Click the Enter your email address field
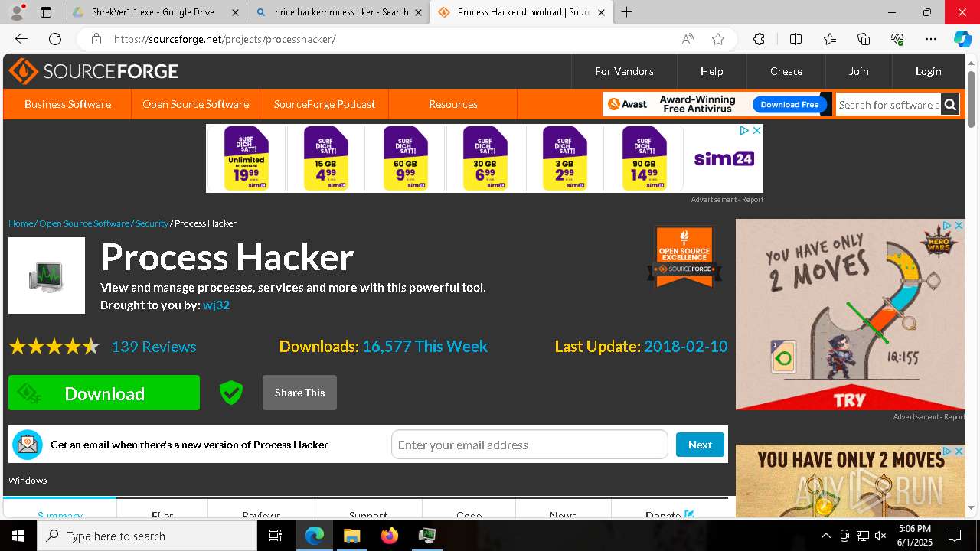This screenshot has width=980, height=551. pyautogui.click(x=530, y=445)
